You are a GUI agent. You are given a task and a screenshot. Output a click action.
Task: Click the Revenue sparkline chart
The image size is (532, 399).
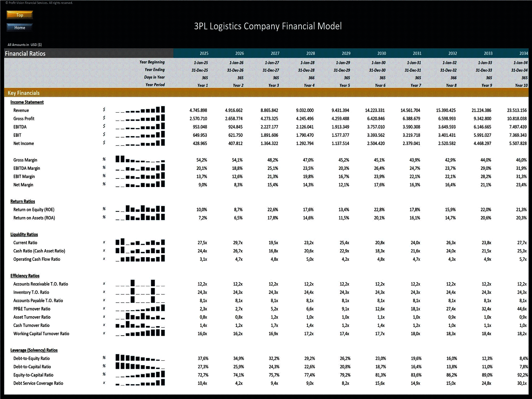pyautogui.click(x=140, y=110)
